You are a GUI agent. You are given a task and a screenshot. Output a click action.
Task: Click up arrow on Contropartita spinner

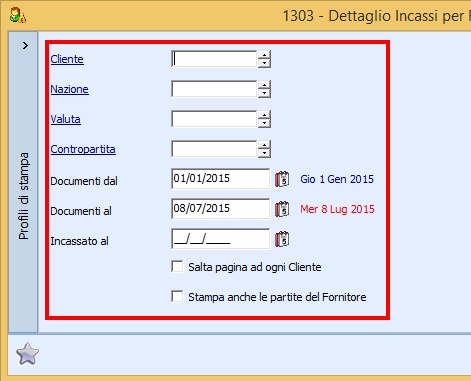(264, 145)
